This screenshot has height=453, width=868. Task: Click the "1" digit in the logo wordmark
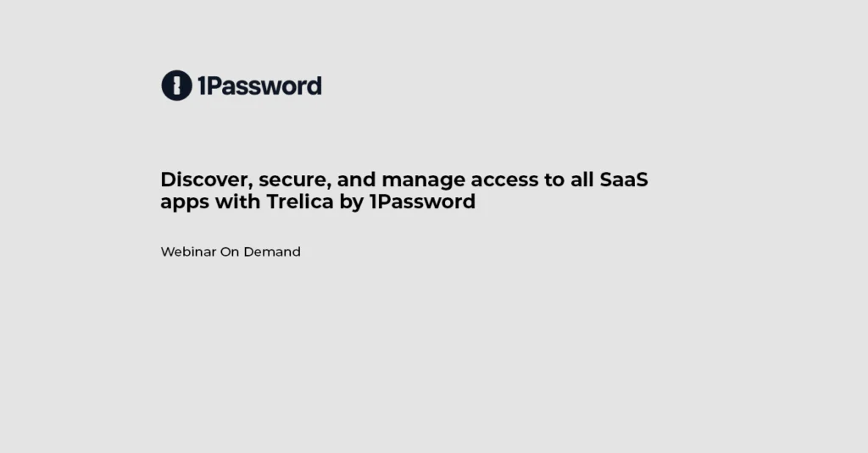[x=202, y=86]
